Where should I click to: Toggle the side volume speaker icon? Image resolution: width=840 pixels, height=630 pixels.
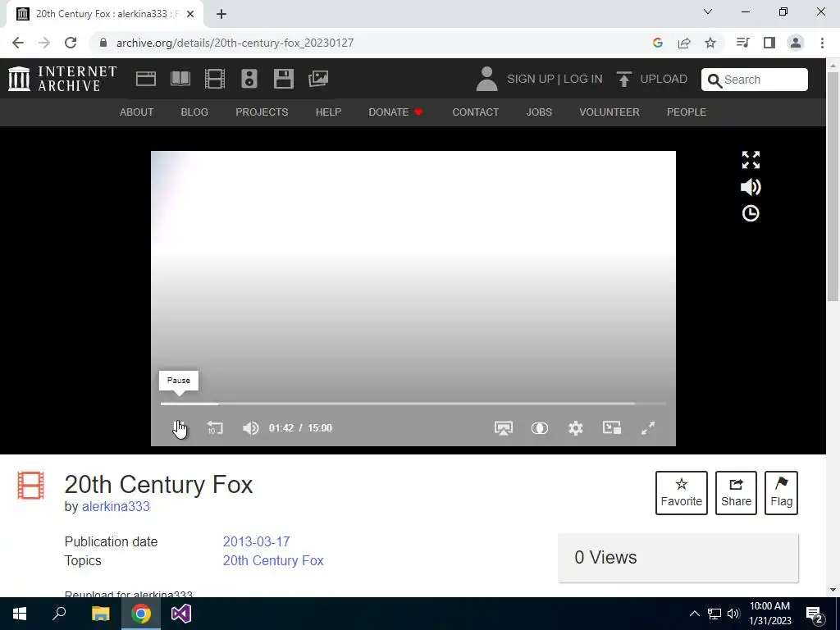(751, 187)
